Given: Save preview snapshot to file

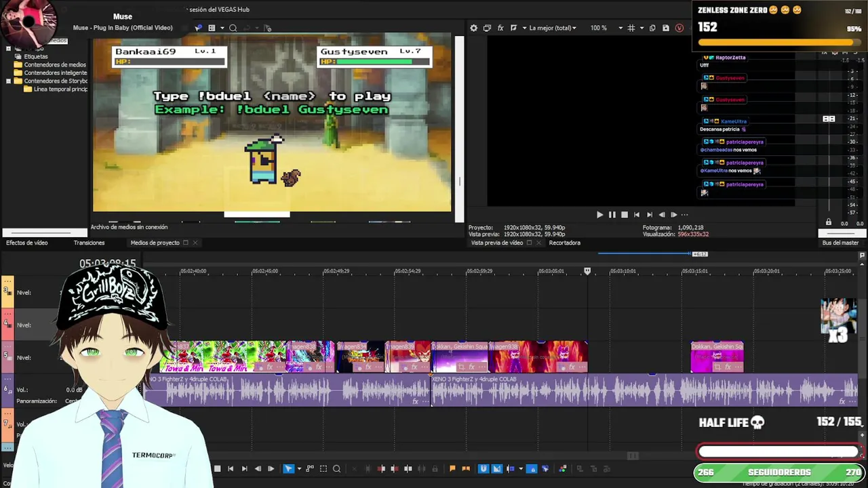Looking at the screenshot, I should tap(666, 28).
